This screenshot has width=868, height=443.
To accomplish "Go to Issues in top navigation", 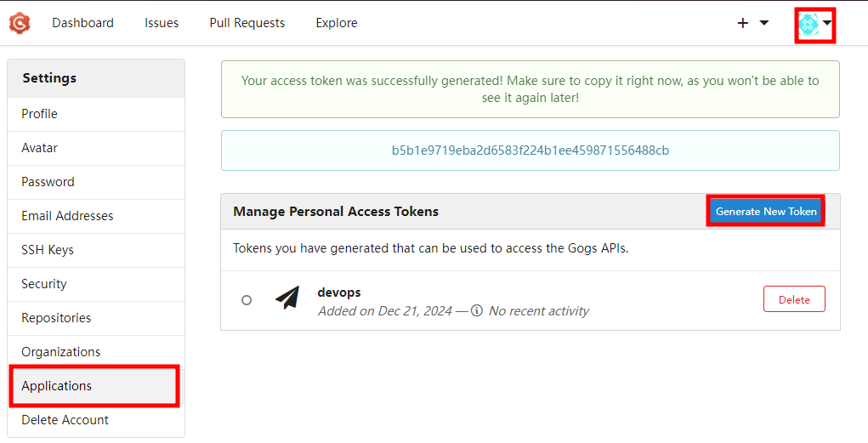I will 162,23.
